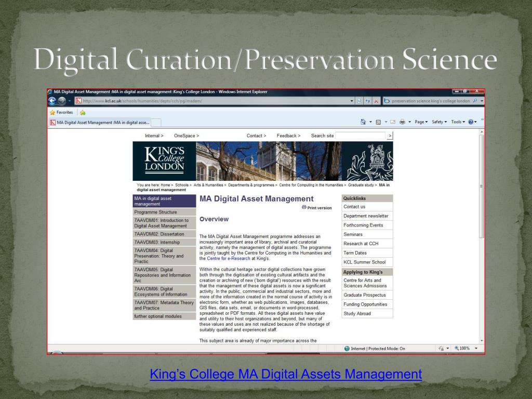
Task: Select the MA Digital Asset Management tab
Action: pyautogui.click(x=100, y=123)
